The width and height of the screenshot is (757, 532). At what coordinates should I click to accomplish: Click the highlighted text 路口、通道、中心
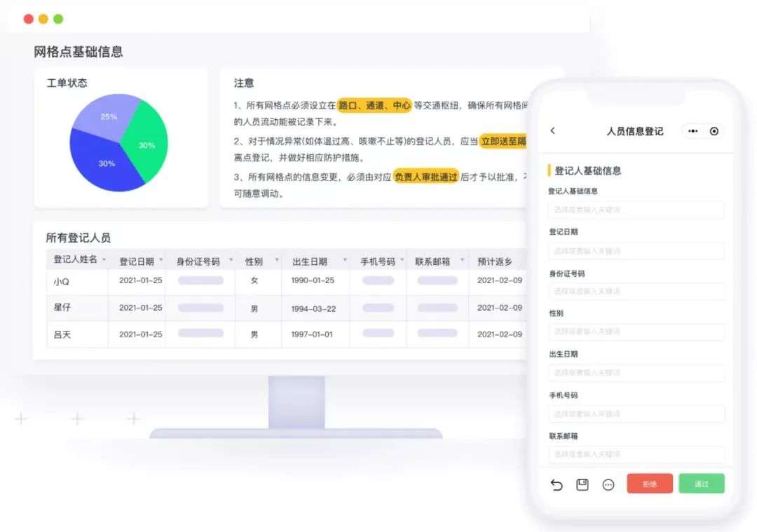coord(374,105)
